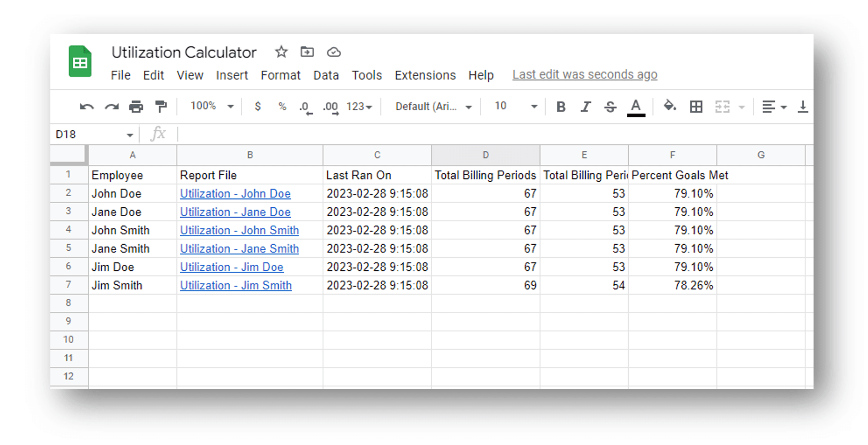Image resolution: width=868 pixels, height=445 pixels.
Task: Click the horizontal align icon
Action: click(768, 107)
